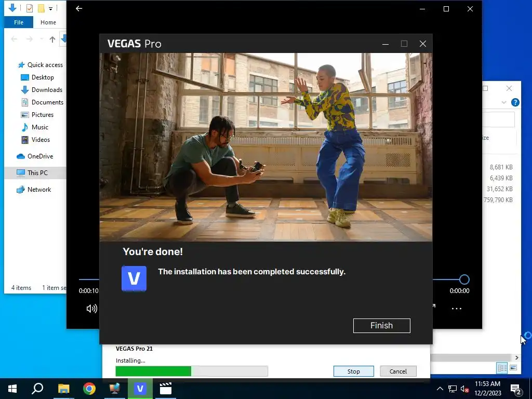
Task: Click Stop in the VEGAS Pro 21 installer
Action: [353, 371]
